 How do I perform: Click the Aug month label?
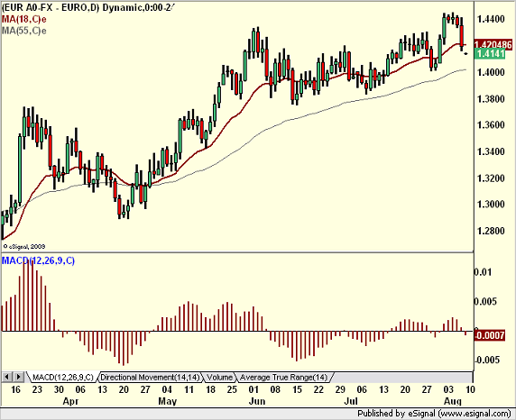(x=453, y=401)
